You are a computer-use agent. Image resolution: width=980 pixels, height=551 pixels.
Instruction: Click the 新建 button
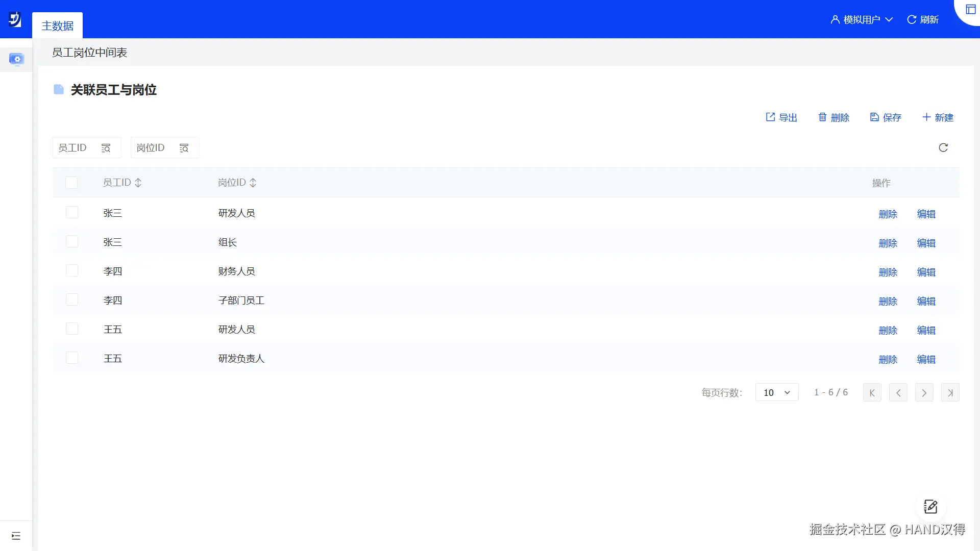(x=938, y=117)
